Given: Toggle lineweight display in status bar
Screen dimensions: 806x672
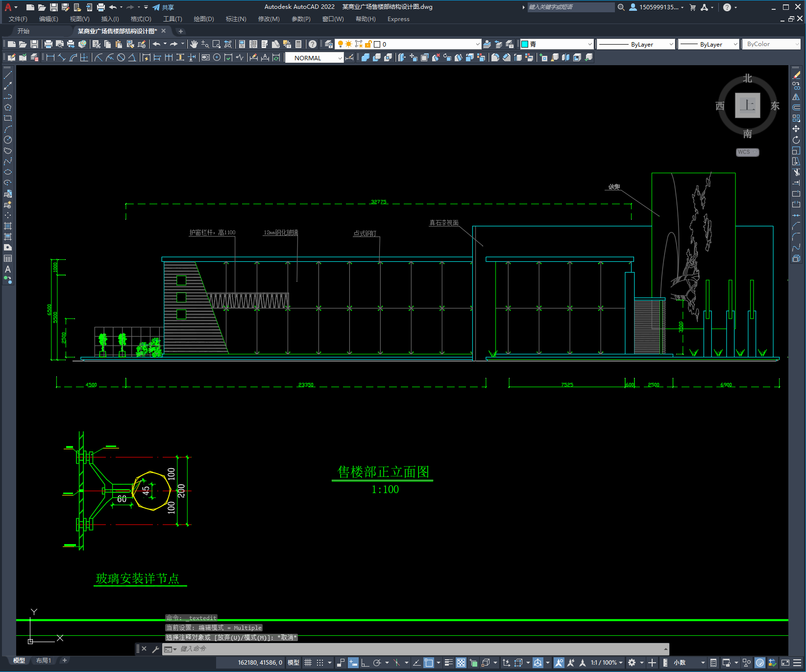Looking at the screenshot, I should (448, 663).
